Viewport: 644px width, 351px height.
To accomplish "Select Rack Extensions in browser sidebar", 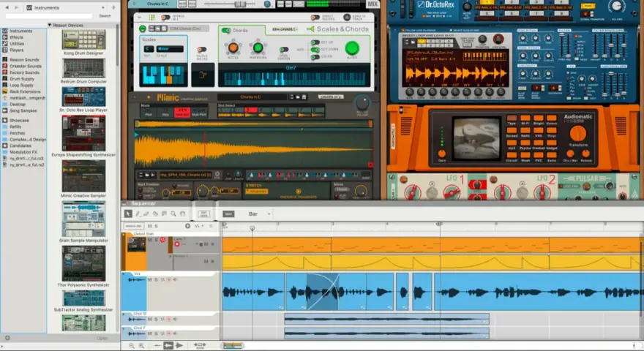I will (25, 91).
